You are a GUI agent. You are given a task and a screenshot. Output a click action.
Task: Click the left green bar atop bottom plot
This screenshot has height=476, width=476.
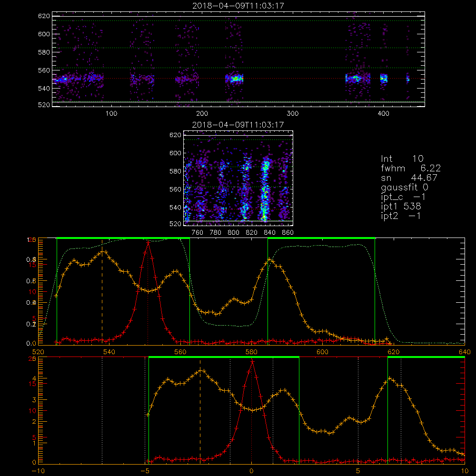(224, 357)
